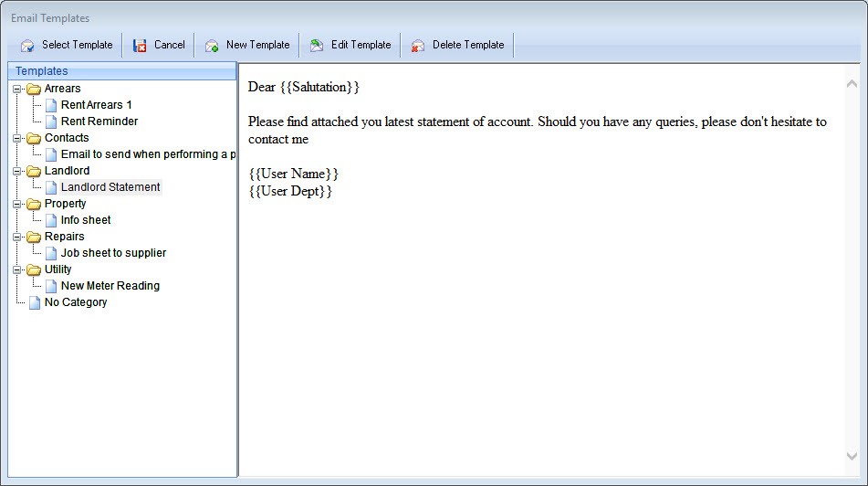Select the Utility category label
868x486 pixels.
click(58, 269)
